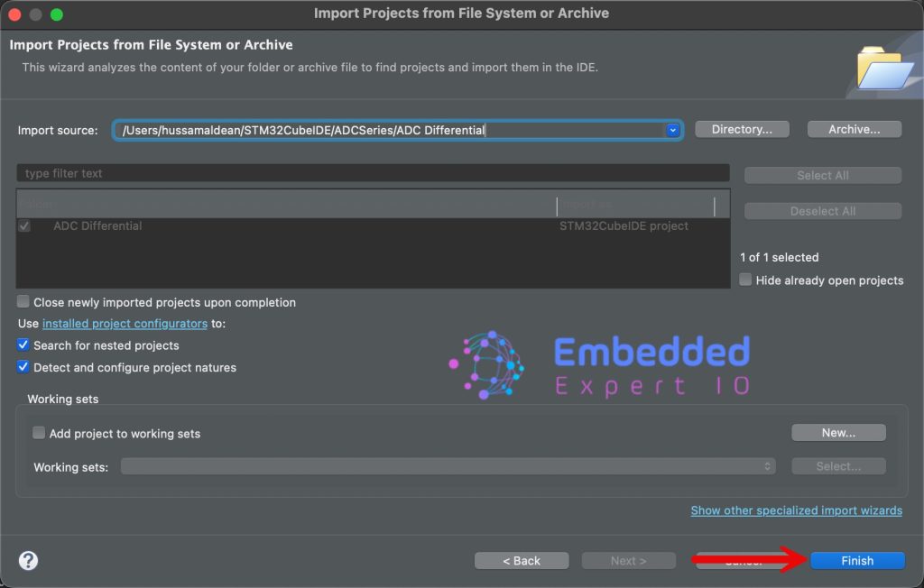
Task: Go back with the < Back button
Action: 522,561
